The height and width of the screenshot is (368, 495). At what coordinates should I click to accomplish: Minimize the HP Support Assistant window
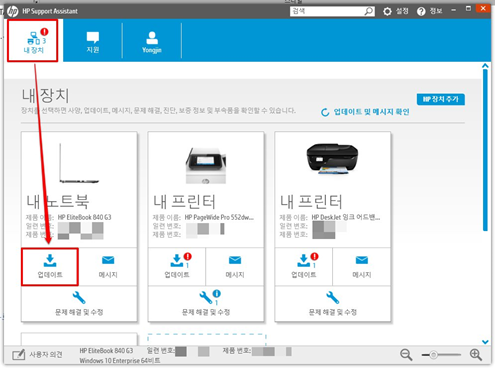point(453,10)
